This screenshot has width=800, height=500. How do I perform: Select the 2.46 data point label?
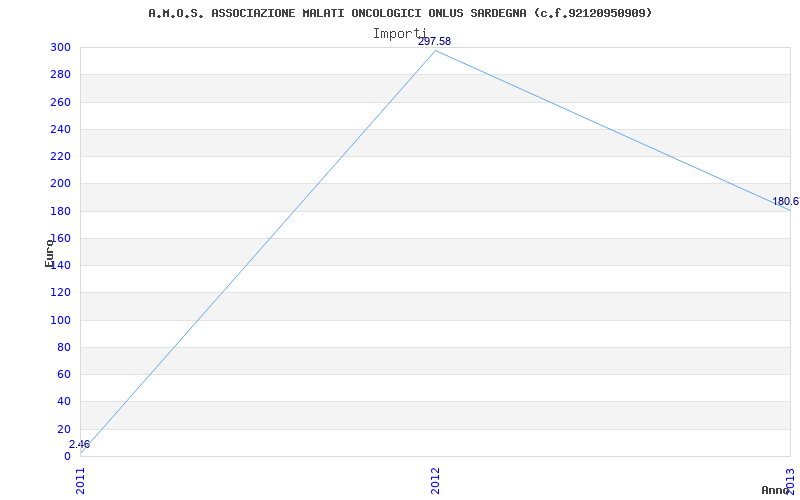coord(80,444)
